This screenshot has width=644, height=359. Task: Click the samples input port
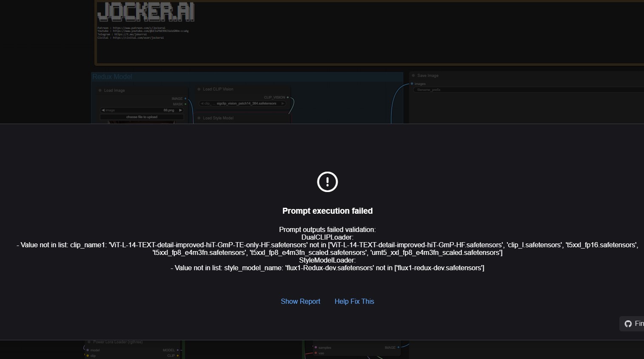(x=316, y=348)
